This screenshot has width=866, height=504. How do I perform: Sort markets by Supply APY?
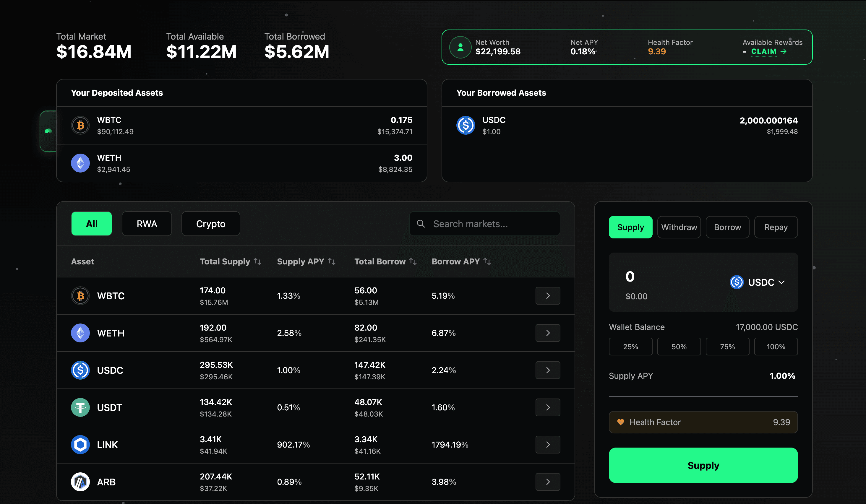306,261
